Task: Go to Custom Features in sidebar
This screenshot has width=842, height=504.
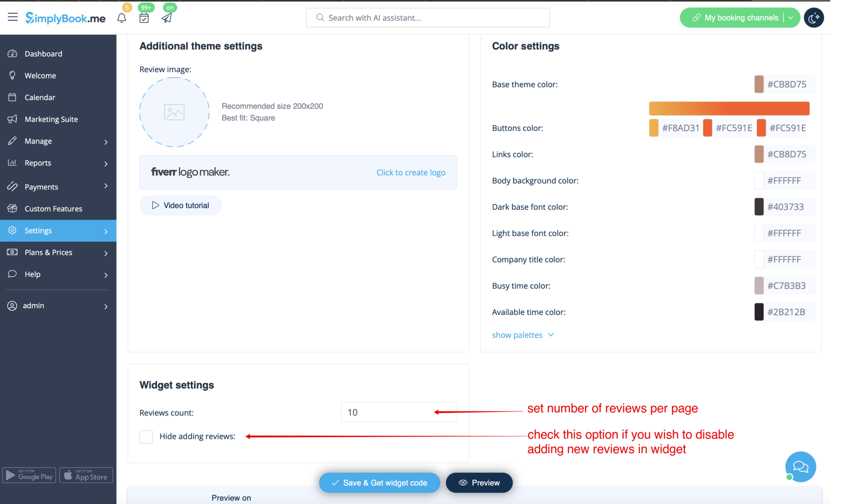Action: pos(53,209)
